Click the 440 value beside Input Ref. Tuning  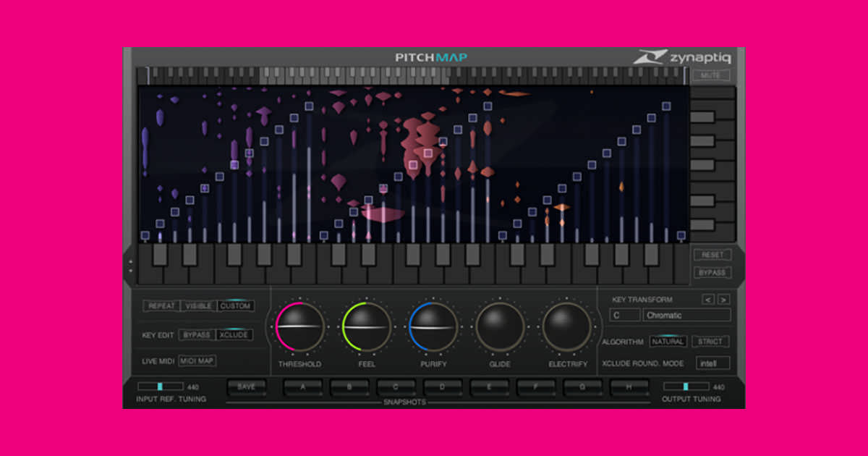(192, 387)
